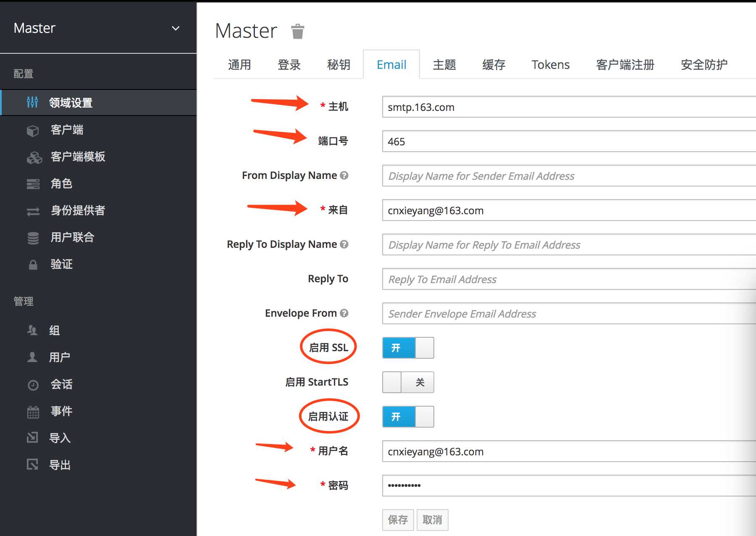Screen dimensions: 756x536
Task: Switch to the 登录 tab
Action: 289,65
